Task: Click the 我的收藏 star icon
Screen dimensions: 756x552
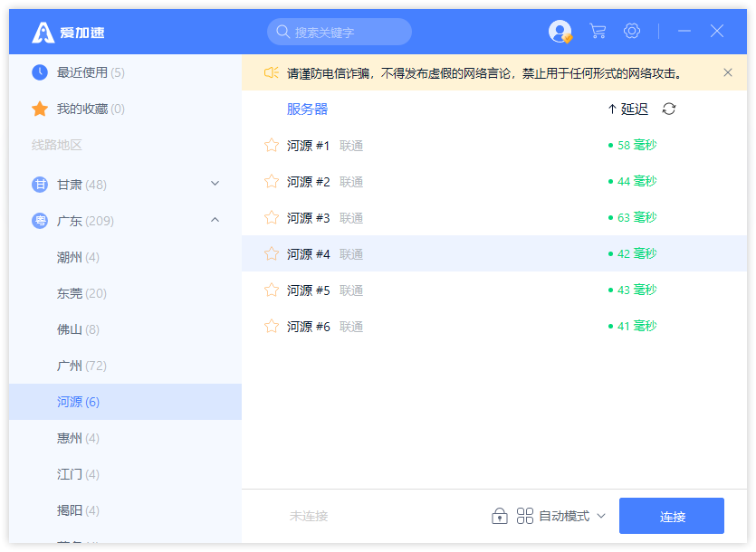Action: coord(40,109)
